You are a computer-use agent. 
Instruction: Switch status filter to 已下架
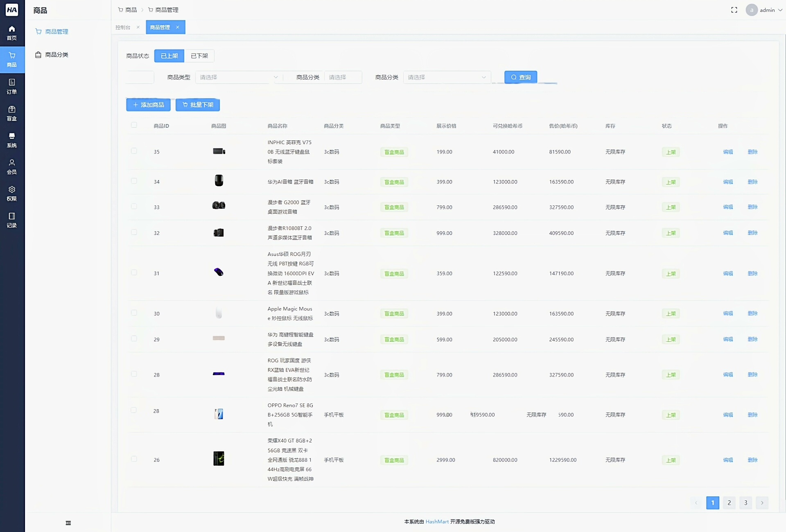(199, 56)
